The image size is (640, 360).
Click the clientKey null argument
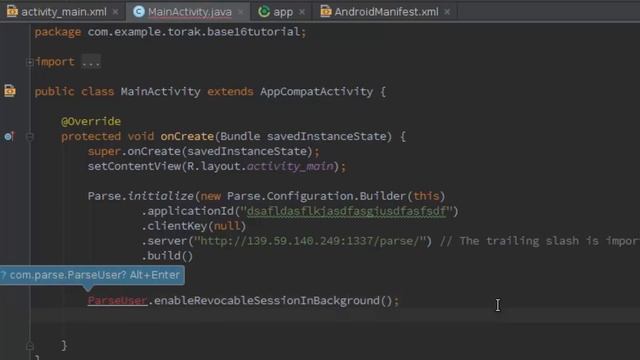227,226
